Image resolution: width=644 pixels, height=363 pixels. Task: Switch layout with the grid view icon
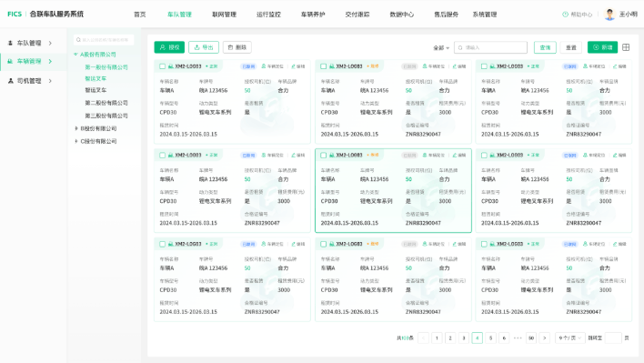pyautogui.click(x=626, y=47)
